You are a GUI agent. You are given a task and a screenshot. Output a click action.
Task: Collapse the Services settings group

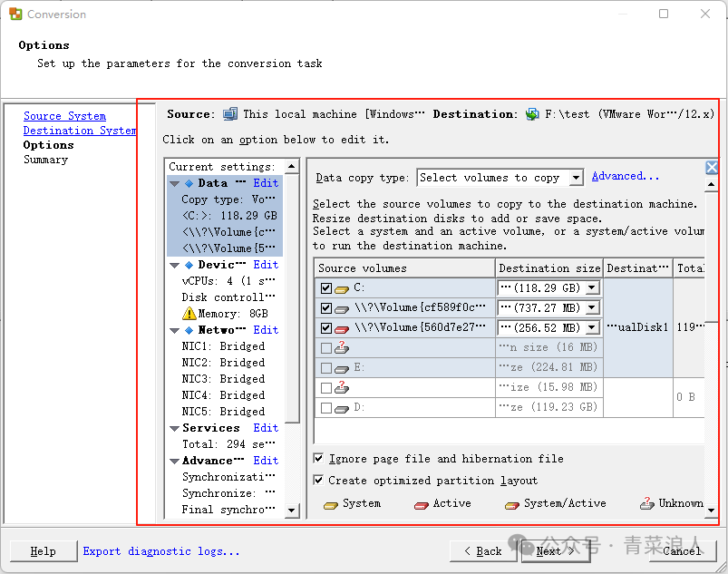175,429
